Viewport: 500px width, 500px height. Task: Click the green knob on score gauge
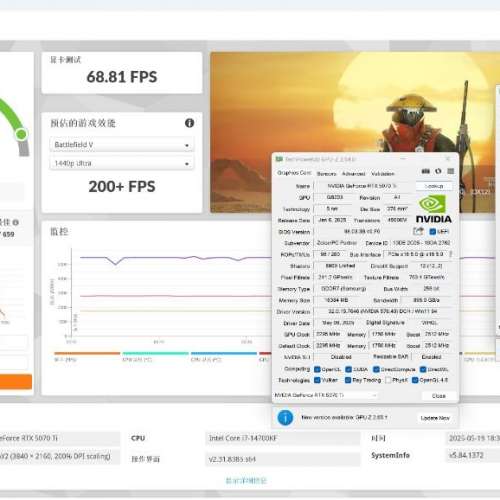[22, 135]
